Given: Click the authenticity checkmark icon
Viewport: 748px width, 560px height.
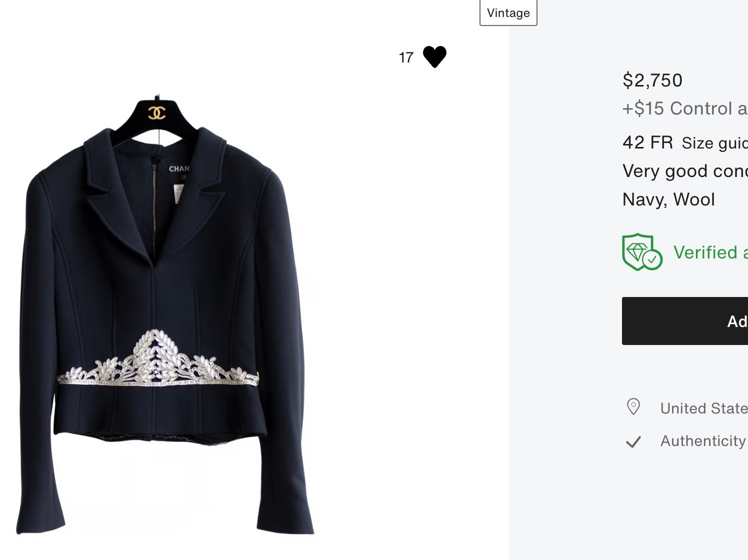Looking at the screenshot, I should pyautogui.click(x=633, y=441).
